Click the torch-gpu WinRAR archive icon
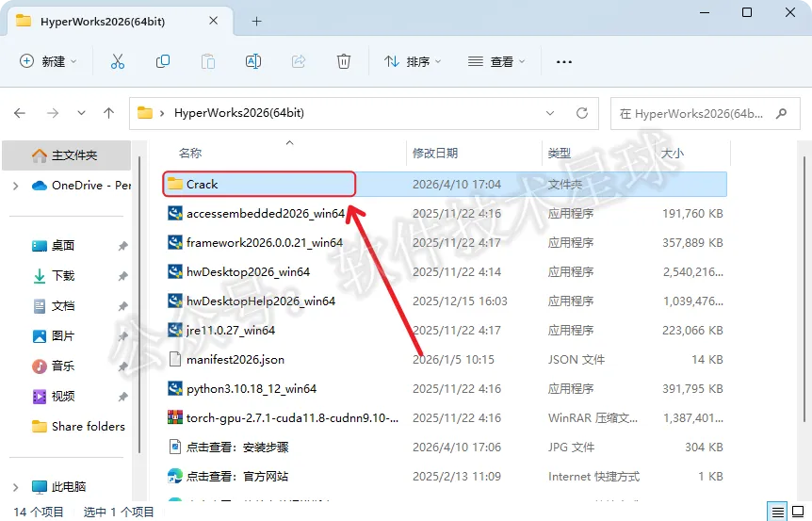This screenshot has height=521, width=812. click(175, 417)
